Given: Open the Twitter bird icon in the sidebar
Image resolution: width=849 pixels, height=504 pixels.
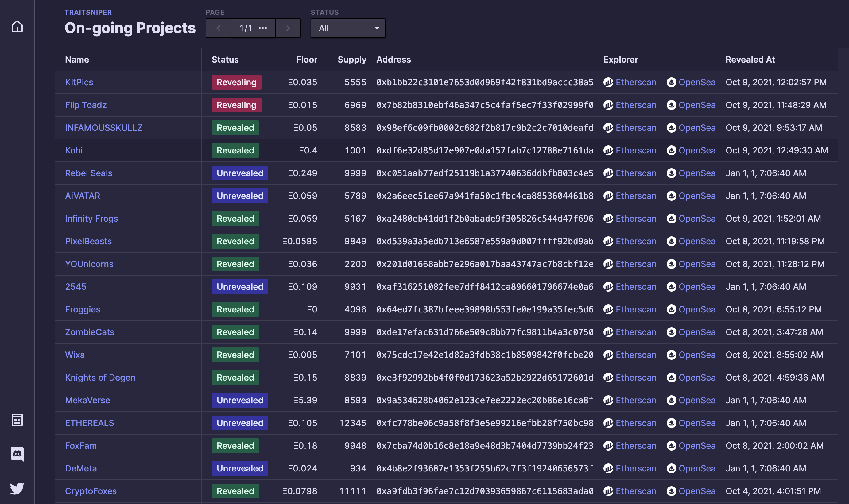Looking at the screenshot, I should (17, 488).
